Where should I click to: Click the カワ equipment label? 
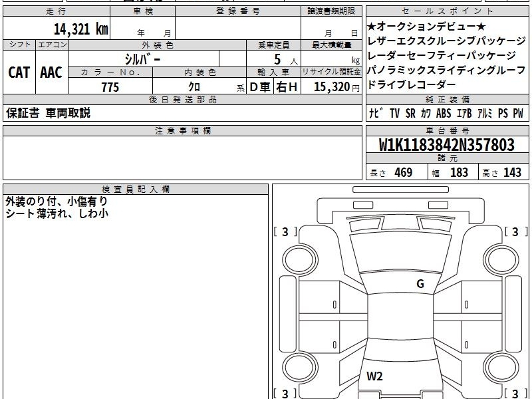(426, 113)
